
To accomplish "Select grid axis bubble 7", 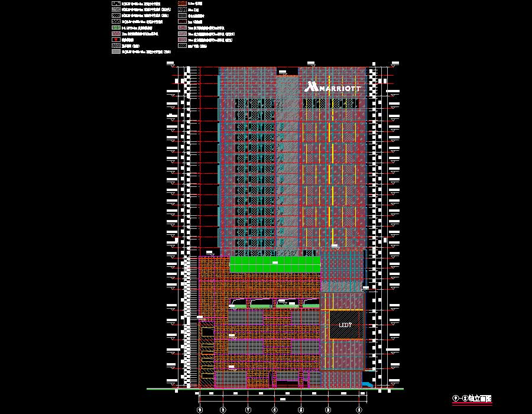I will coord(248,410).
